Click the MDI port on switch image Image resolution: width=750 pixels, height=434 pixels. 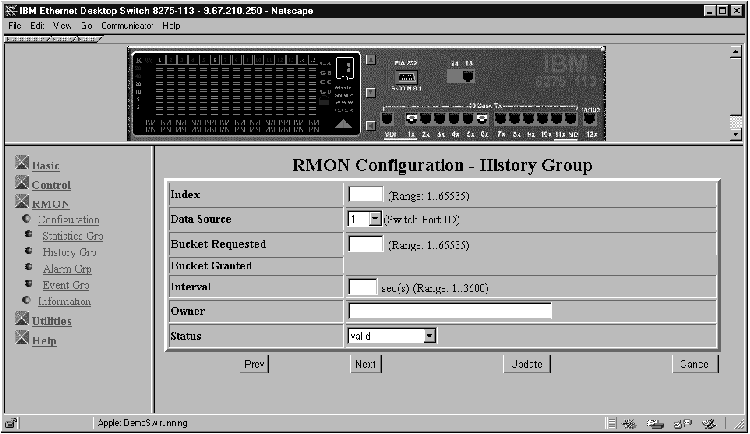pyautogui.click(x=387, y=117)
